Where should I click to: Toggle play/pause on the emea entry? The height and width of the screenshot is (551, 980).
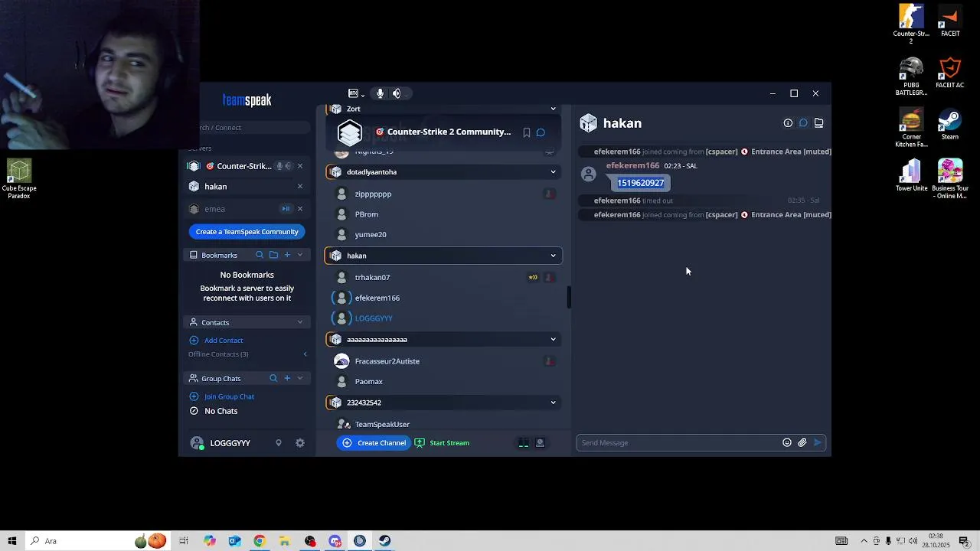[286, 209]
